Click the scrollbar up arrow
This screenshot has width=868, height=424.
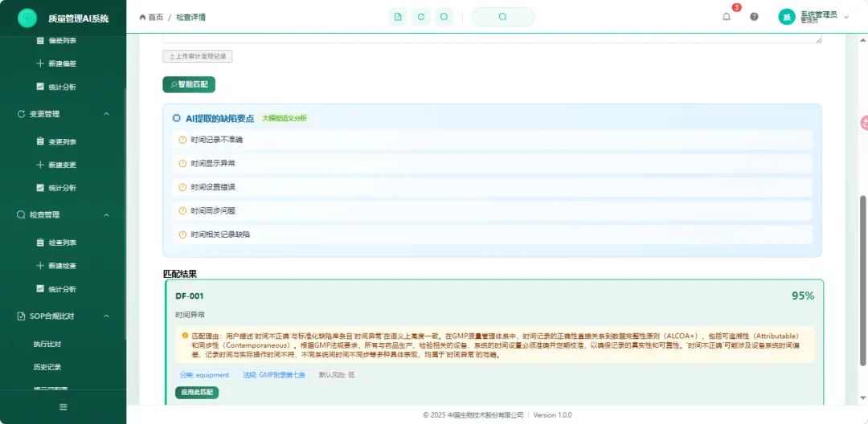point(862,39)
